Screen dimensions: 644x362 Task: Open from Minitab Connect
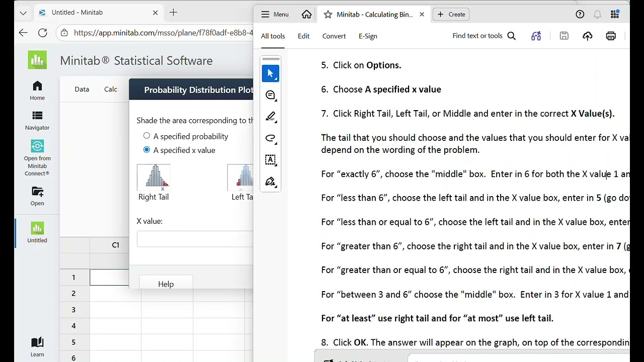tap(37, 158)
